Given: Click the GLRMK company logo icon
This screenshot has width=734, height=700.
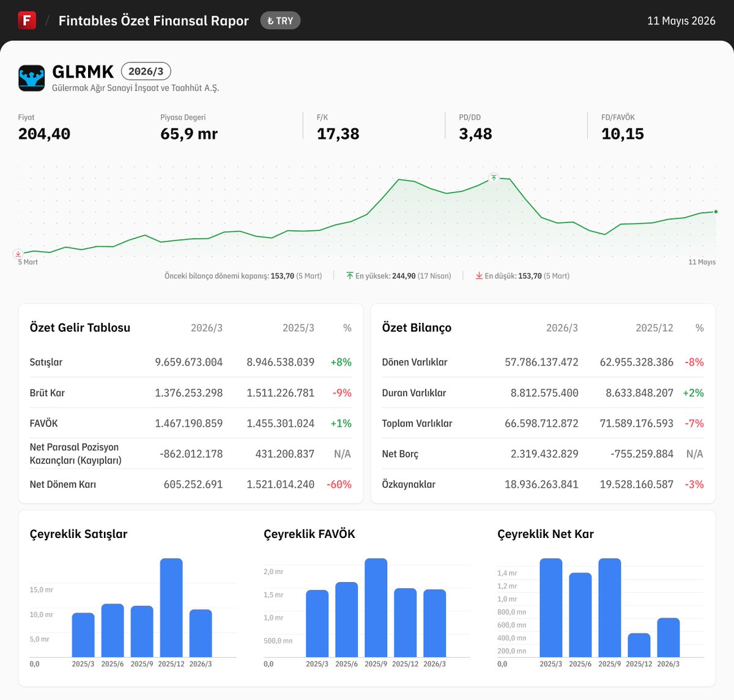Looking at the screenshot, I should (x=31, y=78).
